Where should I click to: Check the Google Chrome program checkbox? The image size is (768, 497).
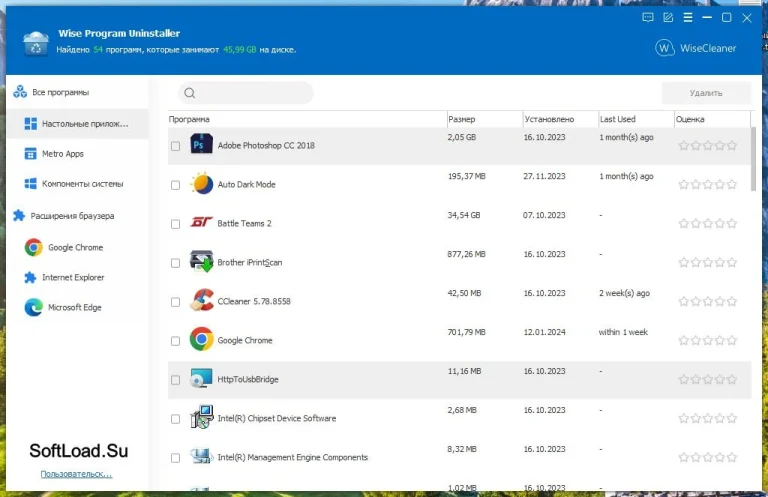point(175,341)
